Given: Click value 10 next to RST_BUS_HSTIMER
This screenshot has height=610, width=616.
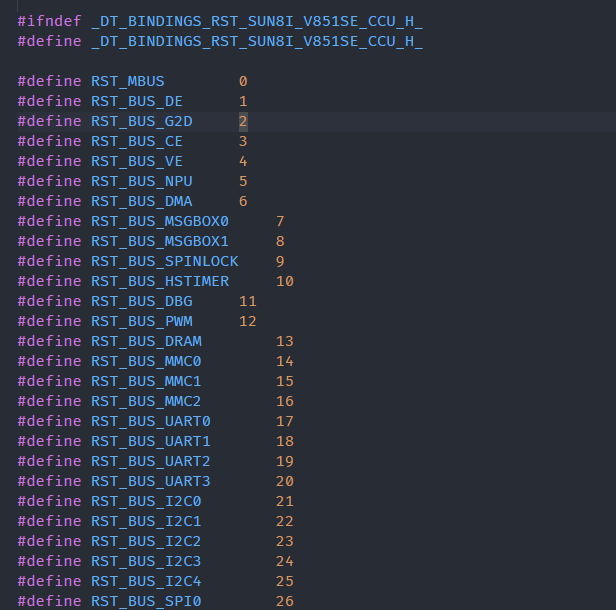Looking at the screenshot, I should point(285,282).
